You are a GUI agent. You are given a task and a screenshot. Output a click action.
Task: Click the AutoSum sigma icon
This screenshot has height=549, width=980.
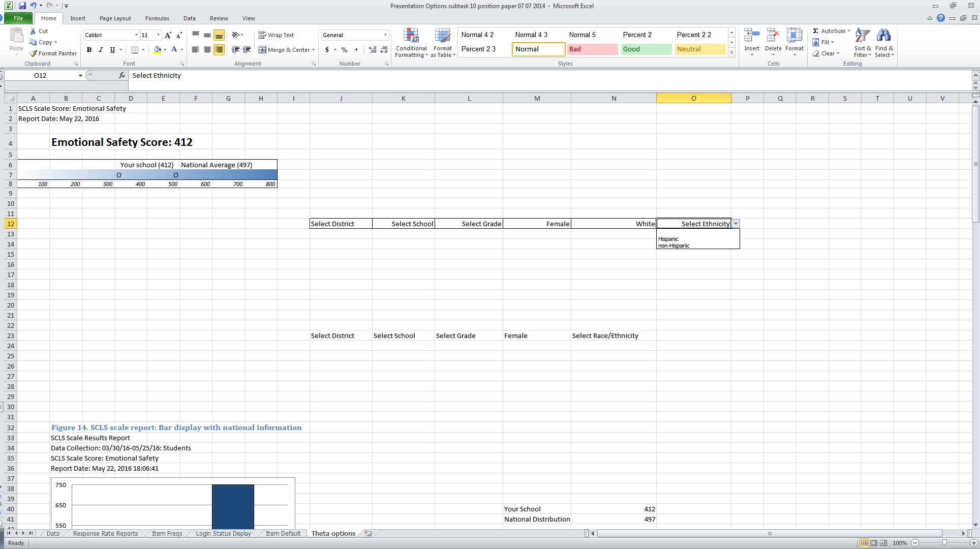point(815,31)
